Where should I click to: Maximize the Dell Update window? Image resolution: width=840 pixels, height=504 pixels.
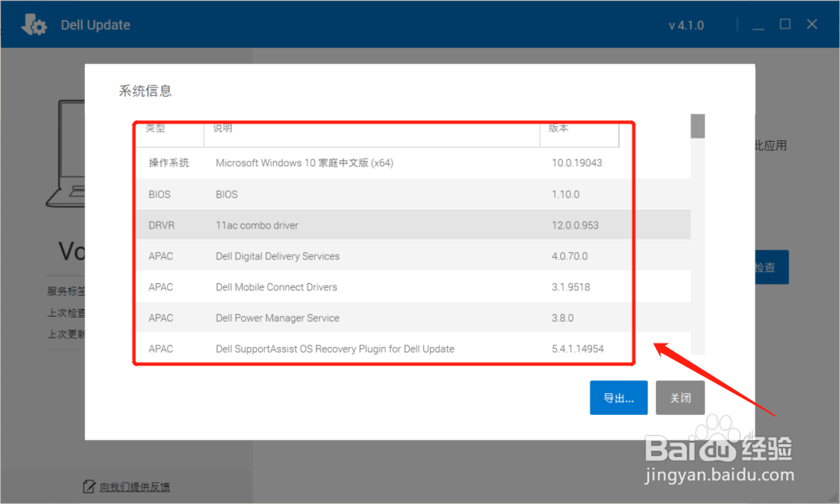tap(785, 24)
